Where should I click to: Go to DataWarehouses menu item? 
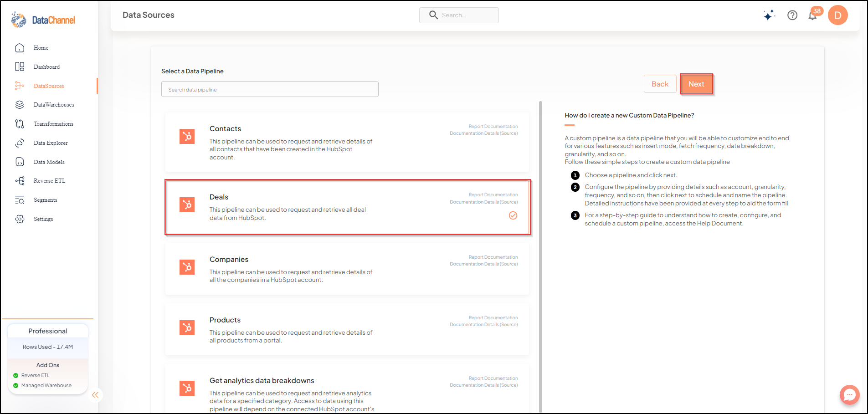point(54,105)
